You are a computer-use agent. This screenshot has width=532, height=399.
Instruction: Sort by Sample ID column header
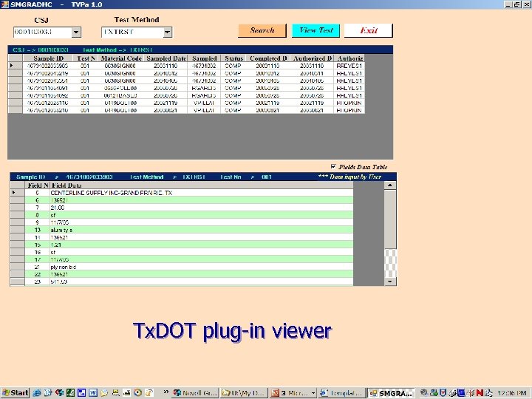pyautogui.click(x=48, y=58)
